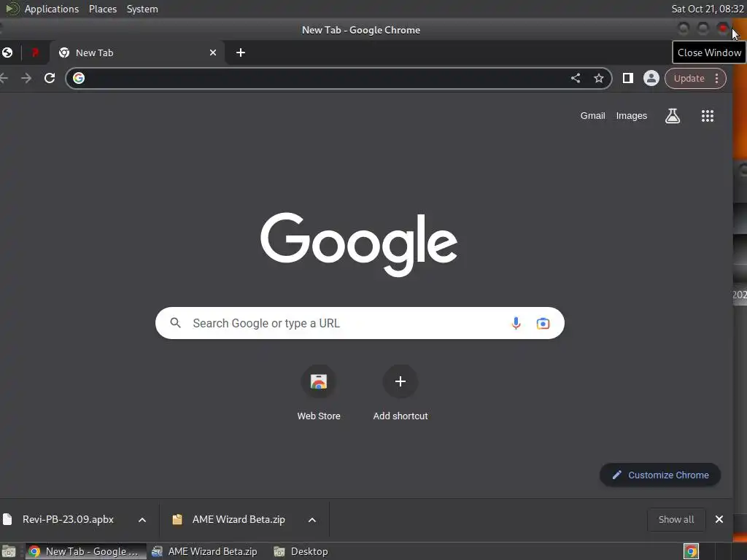Open a new tab with plus button
The width and height of the screenshot is (747, 560).
tap(241, 52)
